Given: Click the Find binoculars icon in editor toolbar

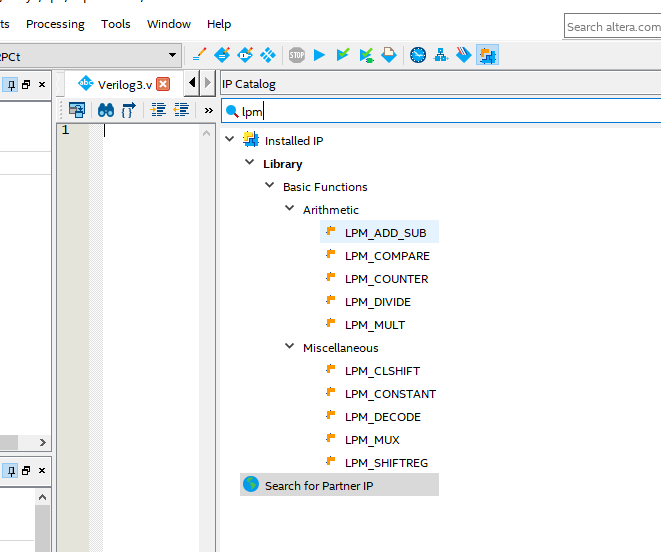Looking at the screenshot, I should (x=105, y=110).
